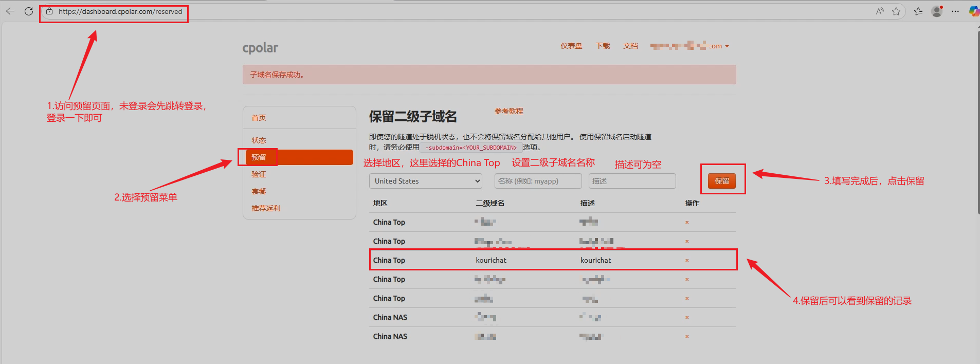Image resolution: width=980 pixels, height=364 pixels.
Task: Click the 描述 column header
Action: coord(588,203)
